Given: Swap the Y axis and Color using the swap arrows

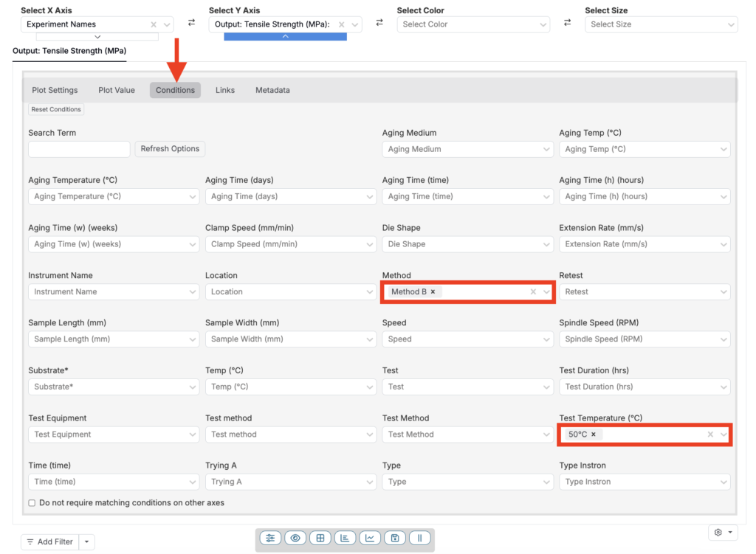Looking at the screenshot, I should pos(379,23).
